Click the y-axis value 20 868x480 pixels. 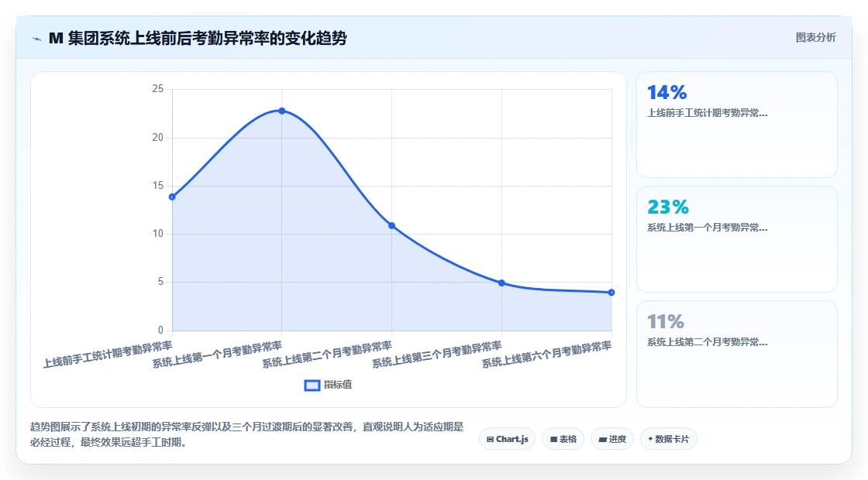coord(158,137)
